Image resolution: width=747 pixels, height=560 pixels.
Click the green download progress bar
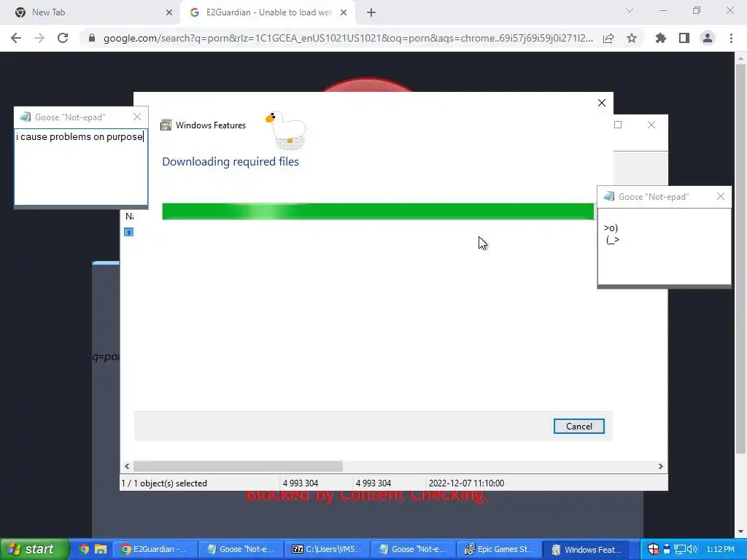pos(378,211)
